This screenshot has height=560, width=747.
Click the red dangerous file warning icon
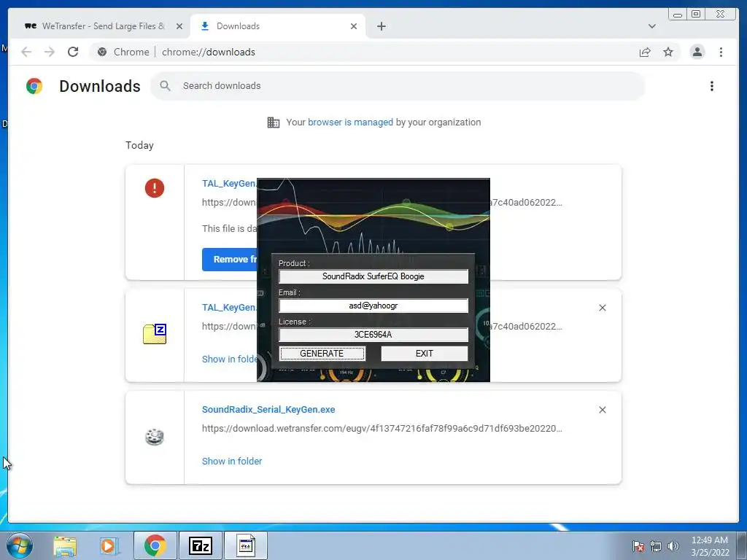tap(155, 188)
